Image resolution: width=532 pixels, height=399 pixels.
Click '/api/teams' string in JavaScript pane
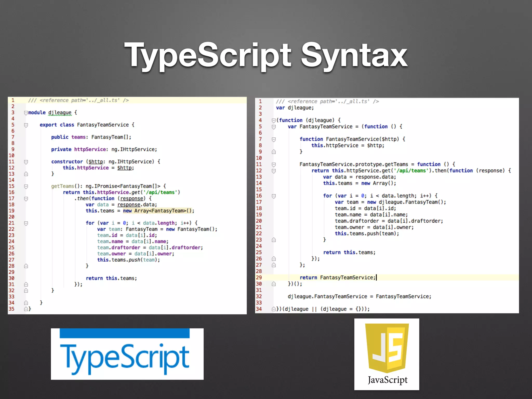click(x=411, y=171)
